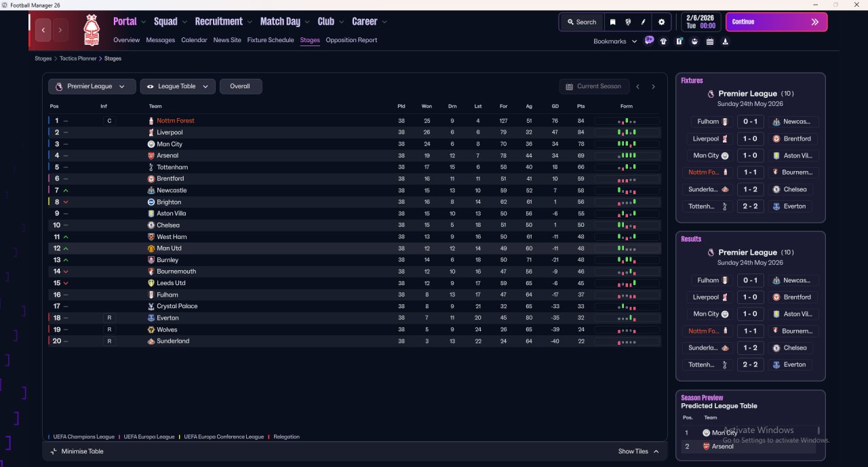Viewport: 868px width, 467px height.
Task: Expand the Bookmarks dropdown
Action: (615, 41)
